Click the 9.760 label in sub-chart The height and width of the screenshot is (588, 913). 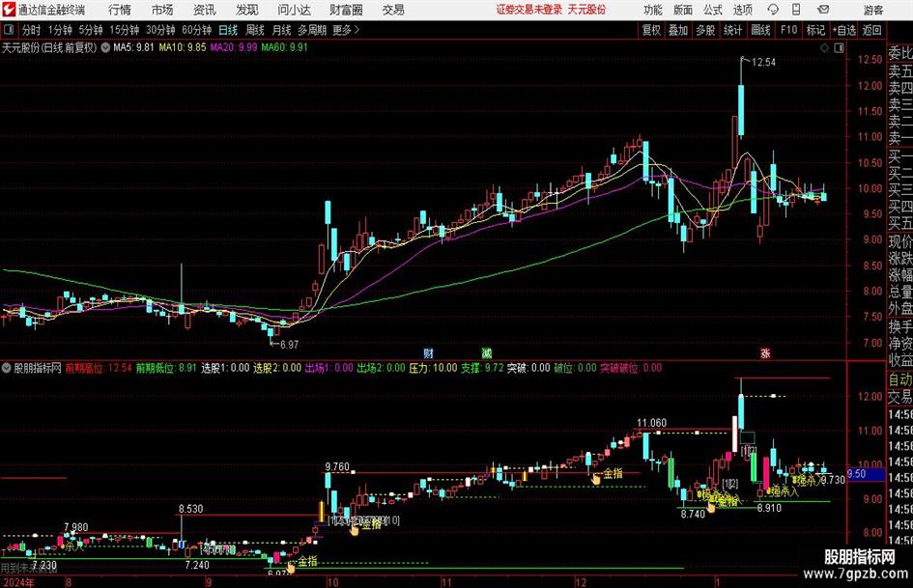click(337, 467)
